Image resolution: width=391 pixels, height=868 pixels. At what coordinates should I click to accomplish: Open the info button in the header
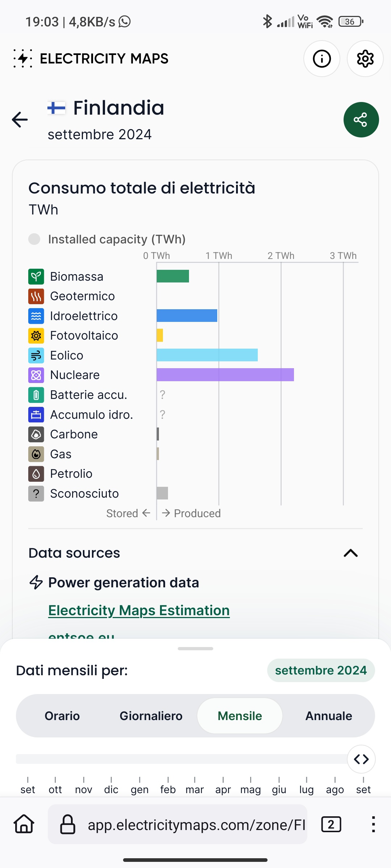pos(321,59)
